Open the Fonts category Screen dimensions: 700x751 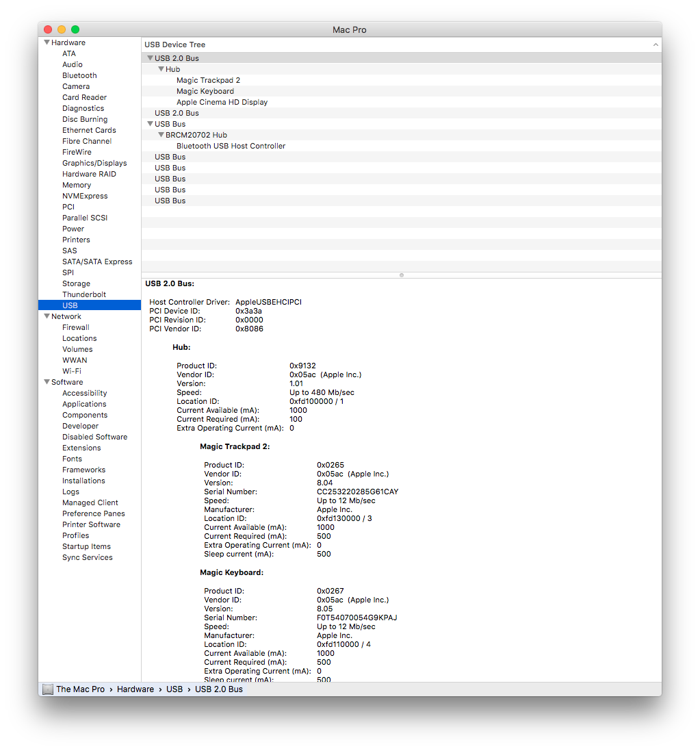click(x=72, y=459)
